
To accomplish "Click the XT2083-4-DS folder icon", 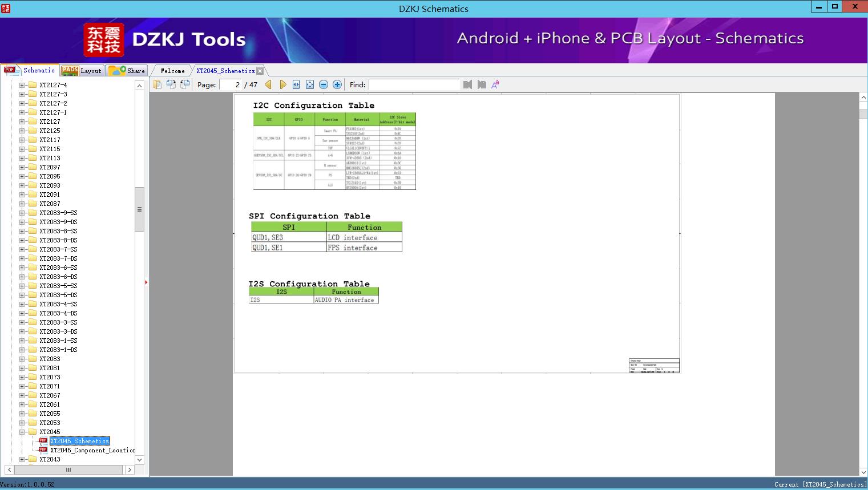I will click(33, 313).
